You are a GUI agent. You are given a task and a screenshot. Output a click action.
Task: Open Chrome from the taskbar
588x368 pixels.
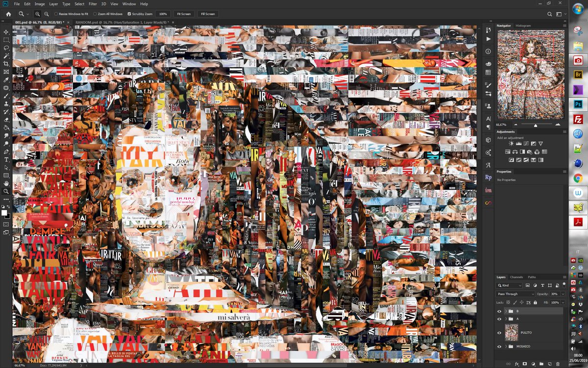(578, 178)
